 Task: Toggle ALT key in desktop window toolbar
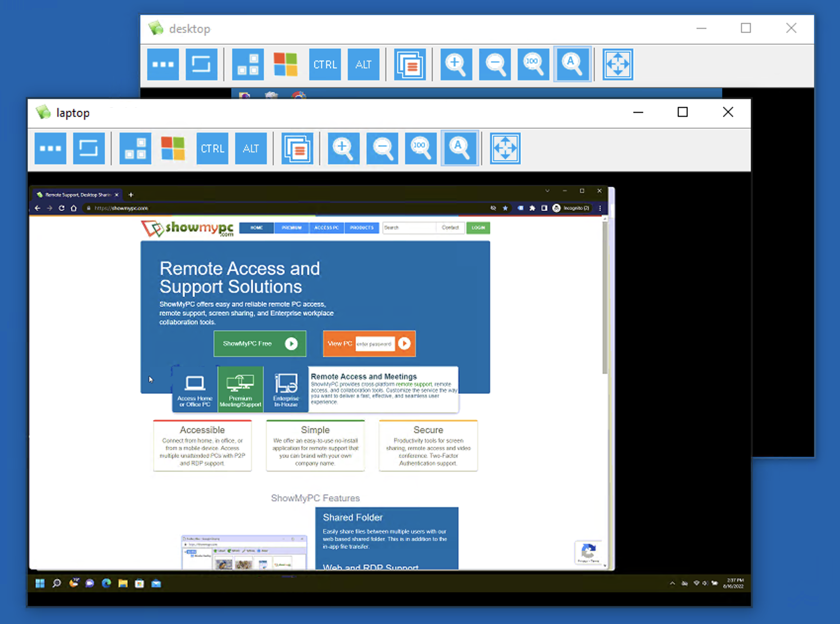(364, 64)
